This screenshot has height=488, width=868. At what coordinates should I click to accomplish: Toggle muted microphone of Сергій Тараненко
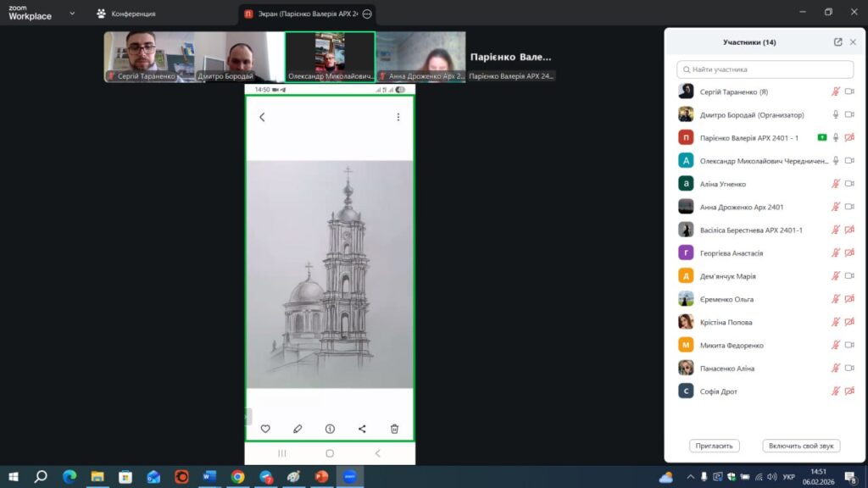[835, 91]
